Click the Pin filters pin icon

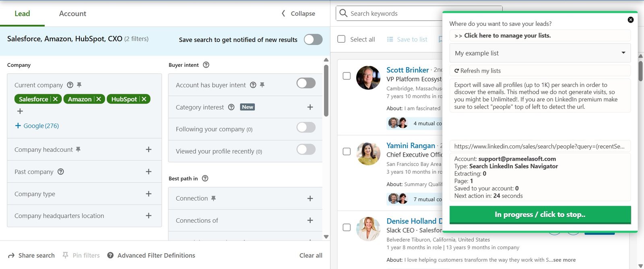coord(65,255)
